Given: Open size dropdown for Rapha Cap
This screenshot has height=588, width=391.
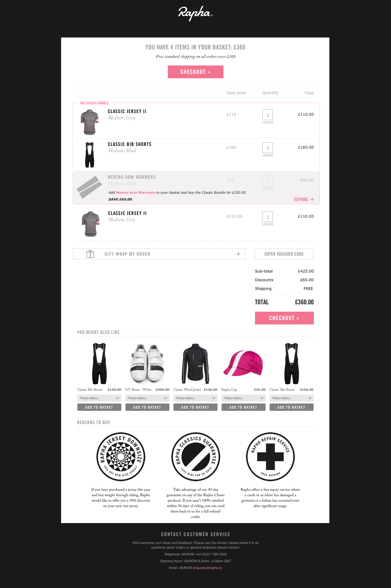Looking at the screenshot, I should coord(244,398).
